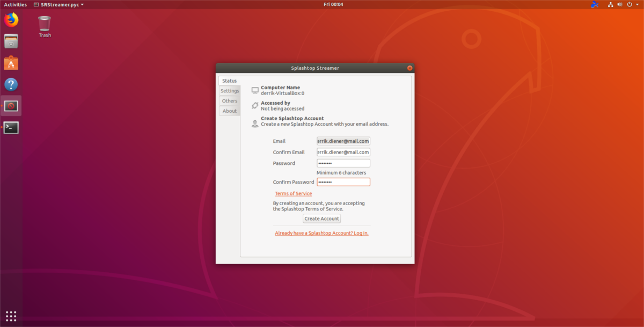Click the Accessed by connection icon

255,106
